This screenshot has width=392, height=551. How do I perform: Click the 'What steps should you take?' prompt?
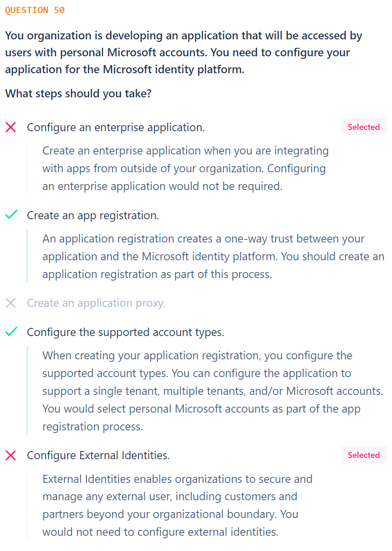78,94
